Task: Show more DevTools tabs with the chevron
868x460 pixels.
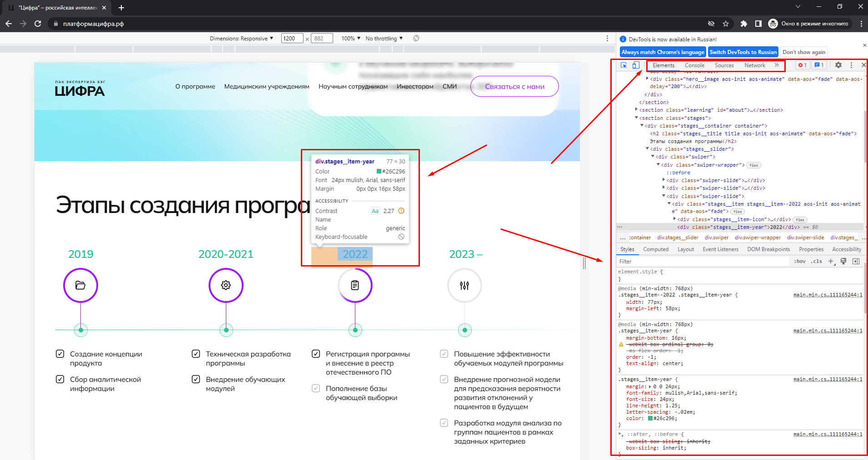Action: point(777,65)
